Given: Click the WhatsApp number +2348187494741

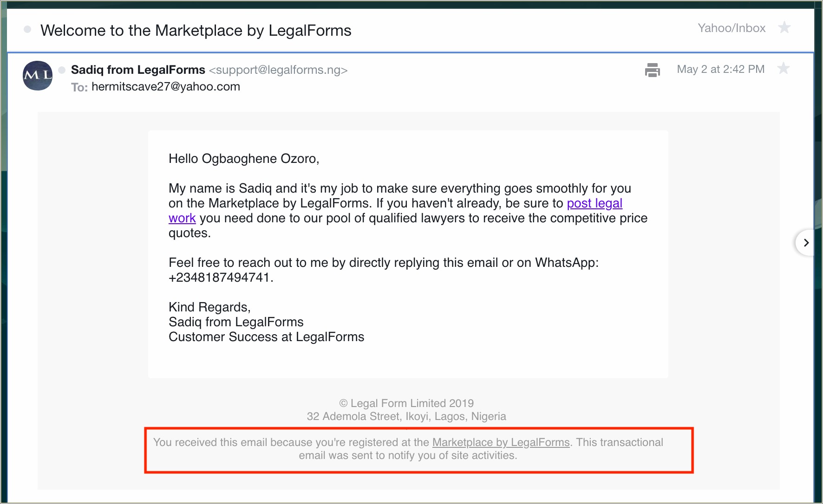Looking at the screenshot, I should tap(219, 278).
